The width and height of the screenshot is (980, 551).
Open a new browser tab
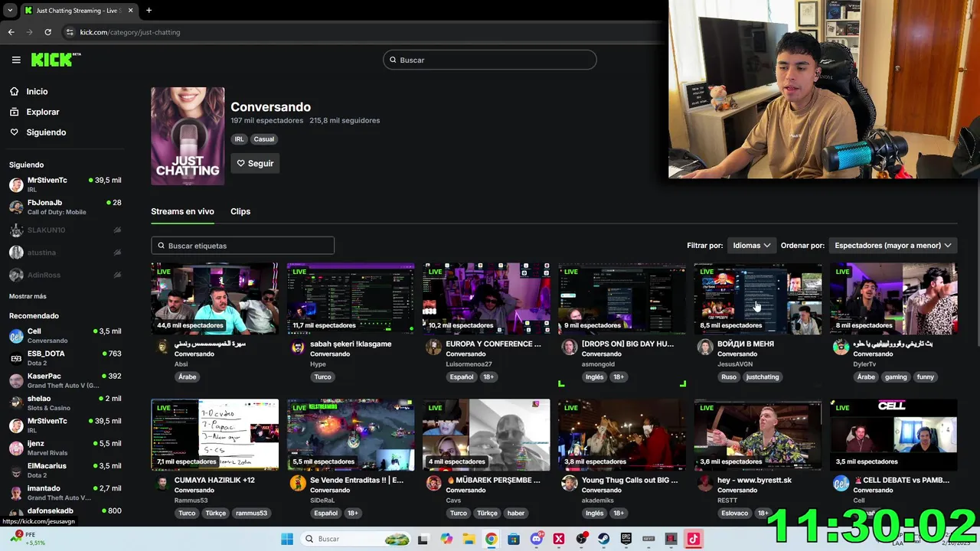[149, 11]
